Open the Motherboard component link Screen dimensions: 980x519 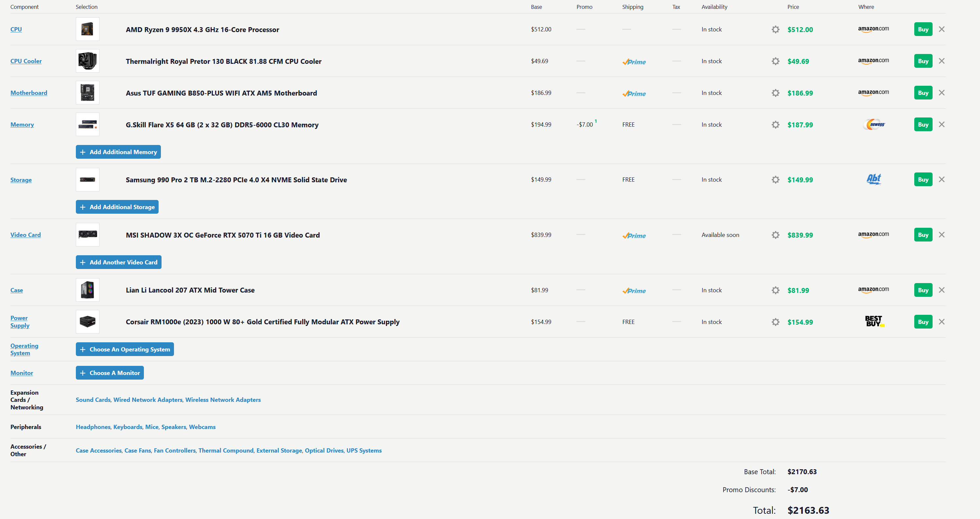29,93
